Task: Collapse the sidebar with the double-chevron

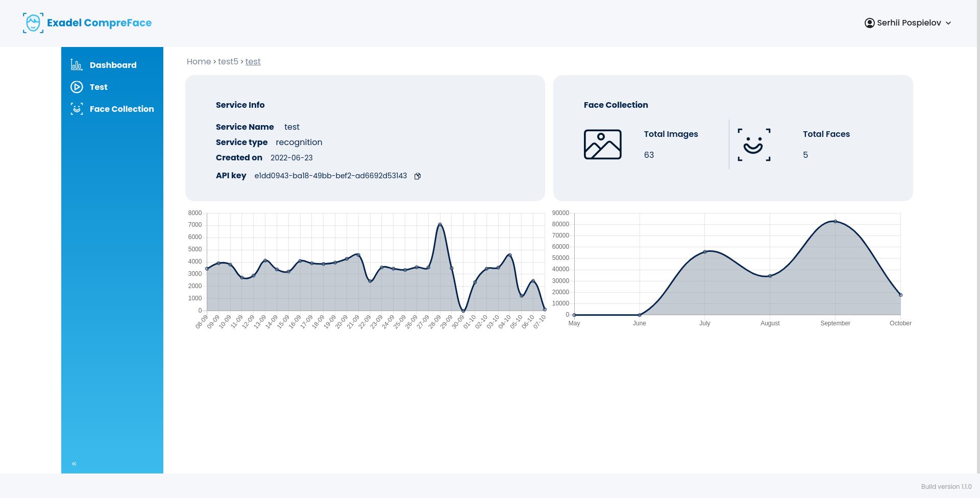Action: [x=73, y=463]
